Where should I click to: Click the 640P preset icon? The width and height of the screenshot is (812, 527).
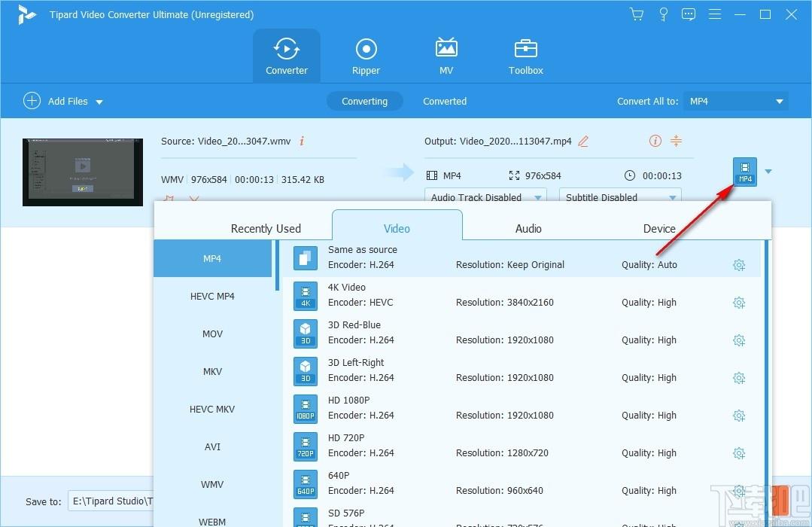coord(306,484)
